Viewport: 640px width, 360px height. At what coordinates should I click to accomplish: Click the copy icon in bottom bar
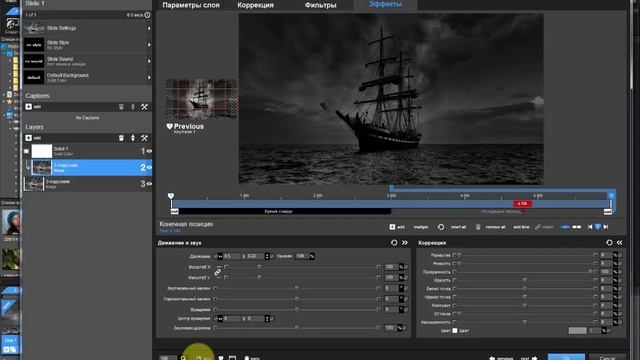(x=247, y=358)
